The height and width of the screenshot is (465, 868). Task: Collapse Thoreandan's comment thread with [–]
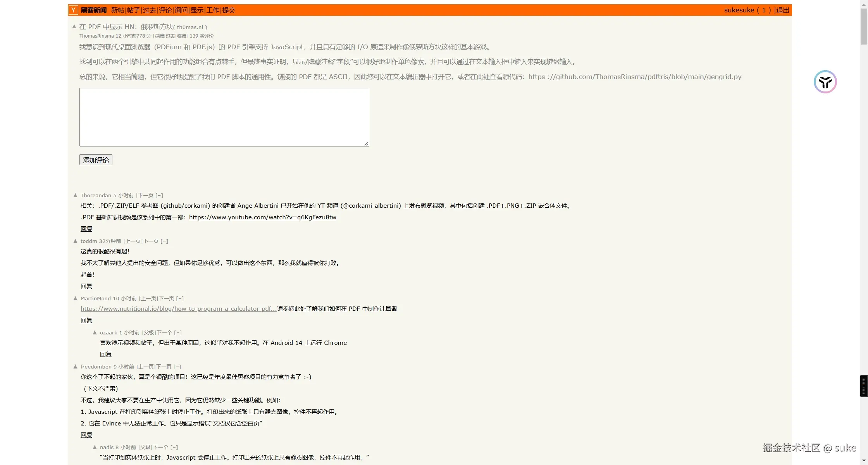coord(159,195)
